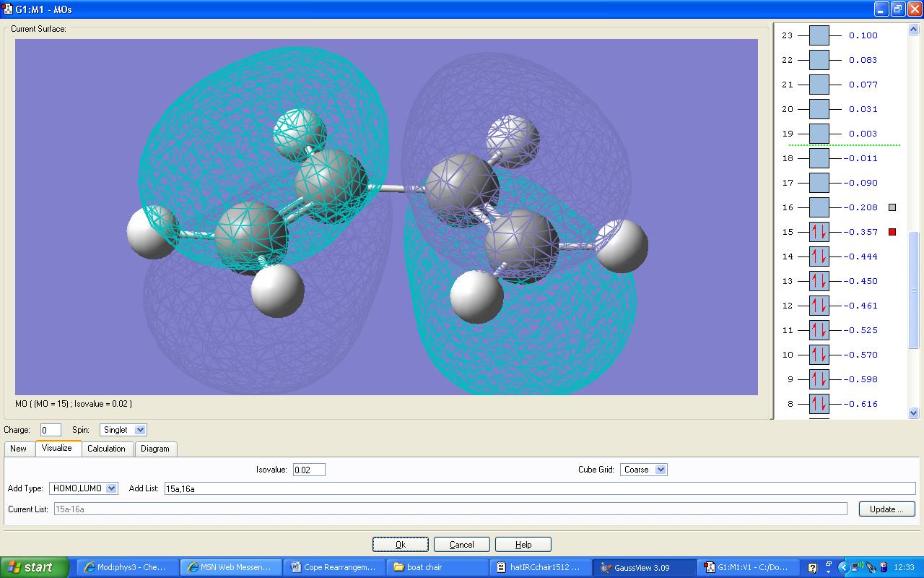Switch to the Diagram tab
The height and width of the screenshot is (578, 924).
pos(155,449)
